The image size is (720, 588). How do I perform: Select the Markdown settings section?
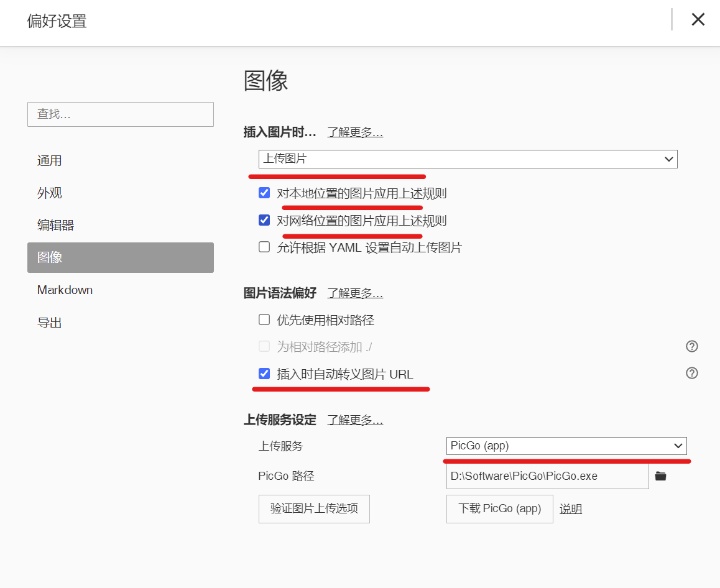point(65,290)
